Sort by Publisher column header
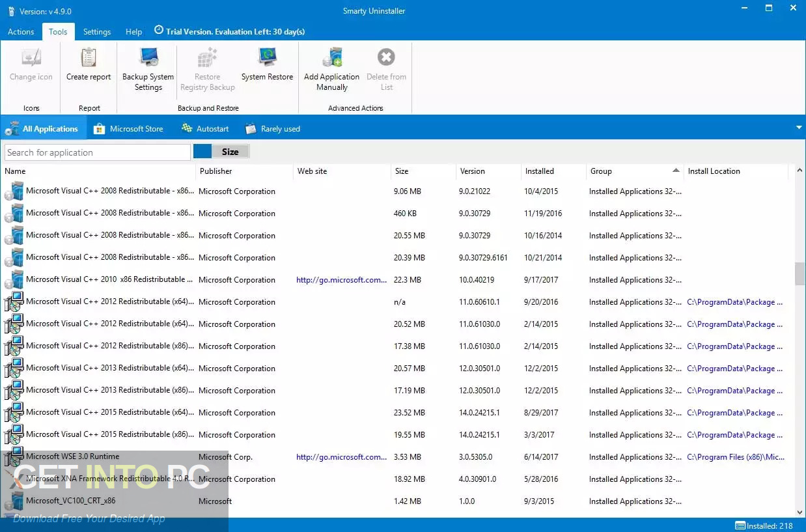The height and width of the screenshot is (532, 806). 244,171
